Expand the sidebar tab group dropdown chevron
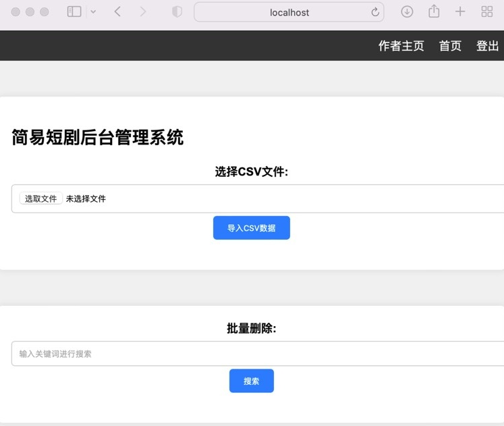This screenshot has height=426, width=504. pyautogui.click(x=93, y=11)
